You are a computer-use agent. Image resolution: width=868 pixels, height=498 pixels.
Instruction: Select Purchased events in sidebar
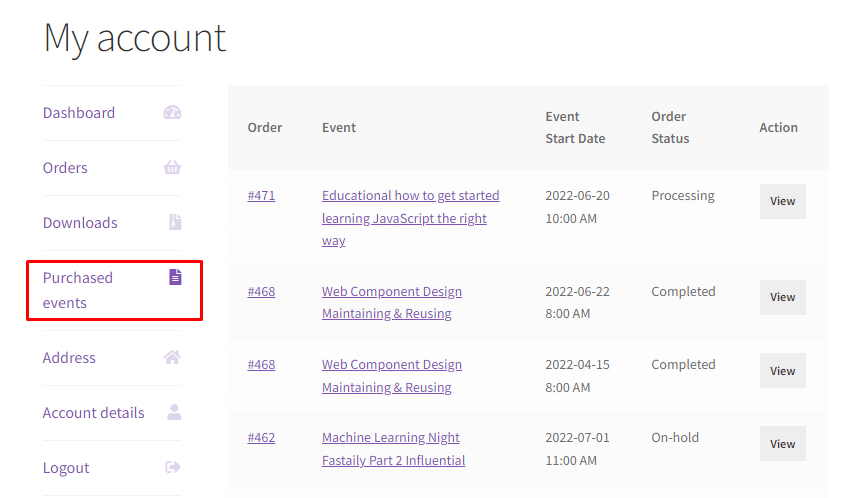coord(78,290)
